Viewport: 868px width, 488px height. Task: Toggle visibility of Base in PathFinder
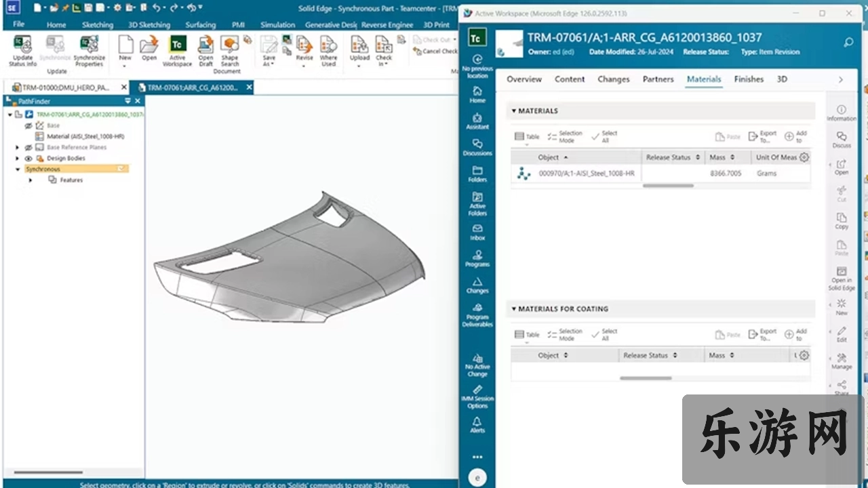point(28,125)
